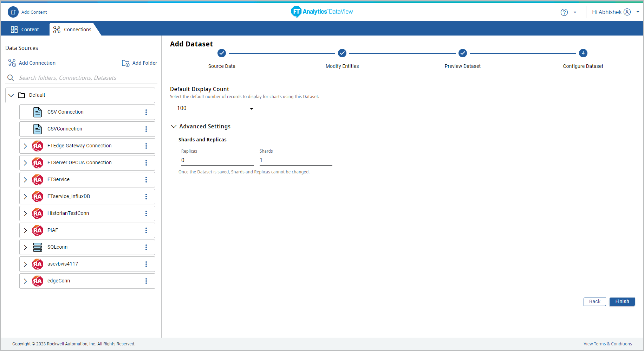The image size is (644, 351).
Task: Open the help question mark icon
Action: tap(564, 12)
